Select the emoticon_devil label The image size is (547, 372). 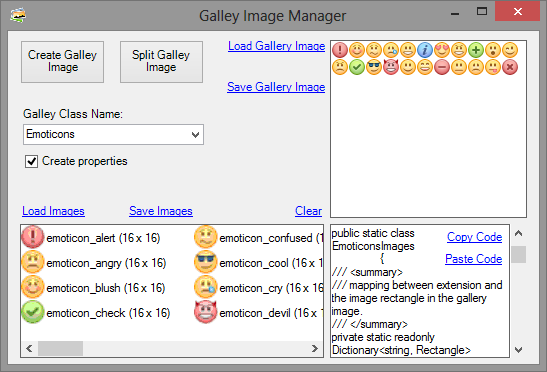[x=271, y=313]
